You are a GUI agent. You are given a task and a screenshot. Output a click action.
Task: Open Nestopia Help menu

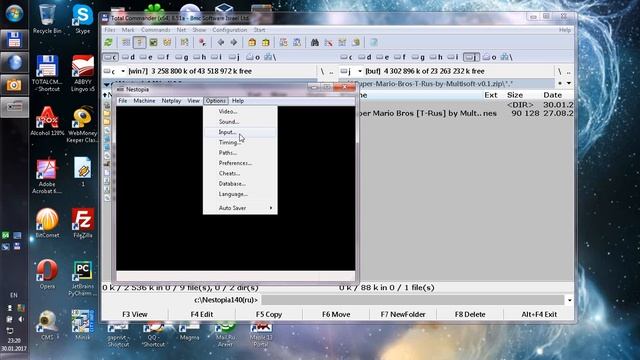pyautogui.click(x=238, y=100)
